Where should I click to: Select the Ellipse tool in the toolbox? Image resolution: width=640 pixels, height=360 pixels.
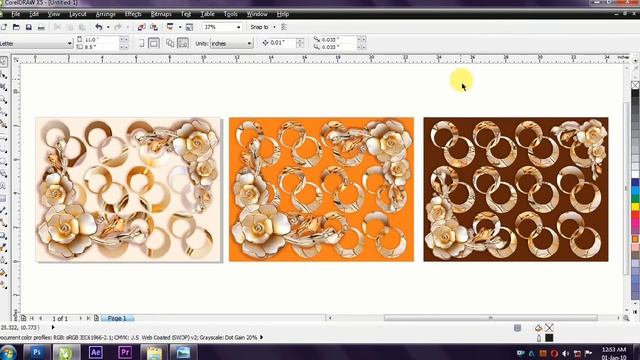pos(3,149)
